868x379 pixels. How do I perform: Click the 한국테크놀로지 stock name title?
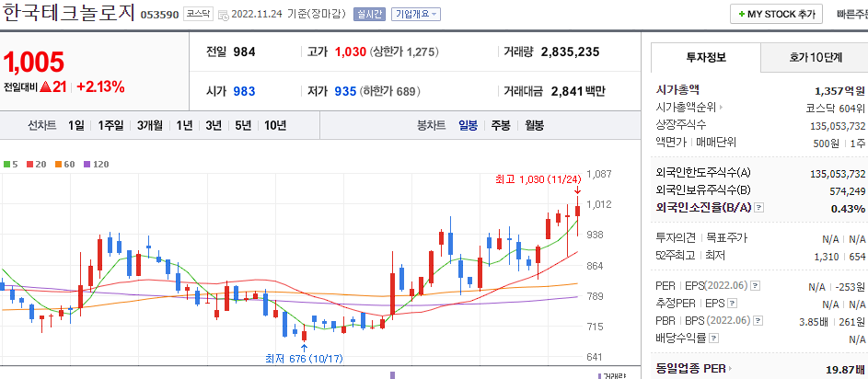(x=69, y=13)
